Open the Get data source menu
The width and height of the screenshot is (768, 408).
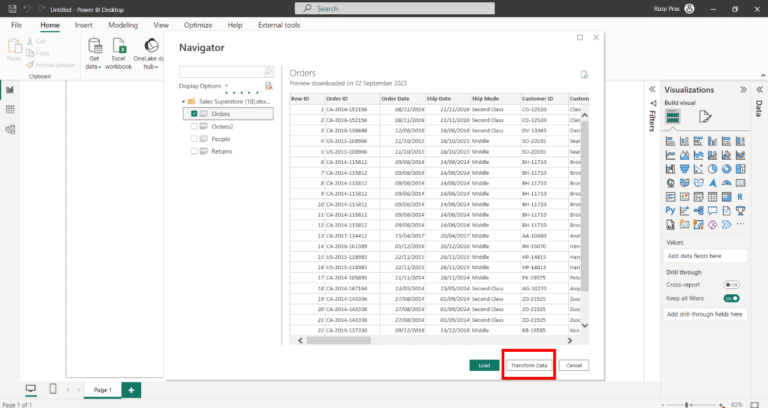tap(94, 54)
